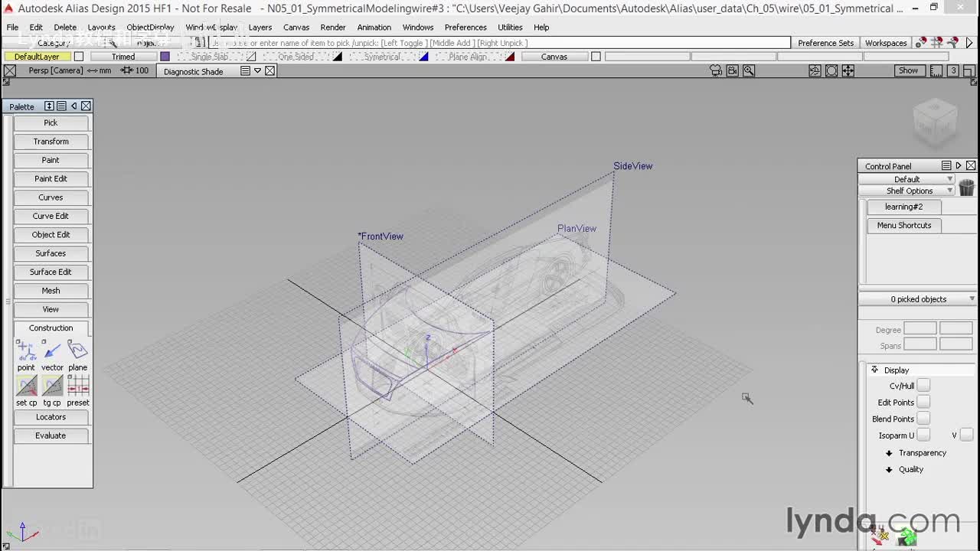Open the Default shelf dropdown

(x=906, y=179)
